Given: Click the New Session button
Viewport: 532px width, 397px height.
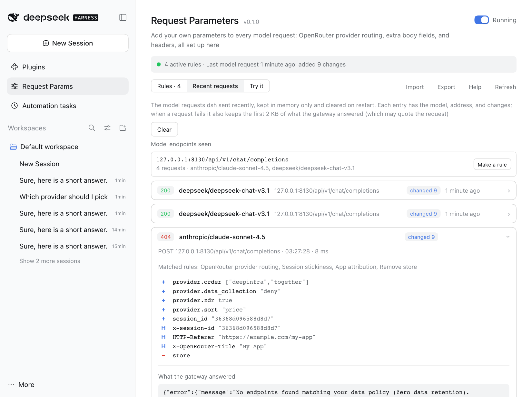Looking at the screenshot, I should coord(68,43).
